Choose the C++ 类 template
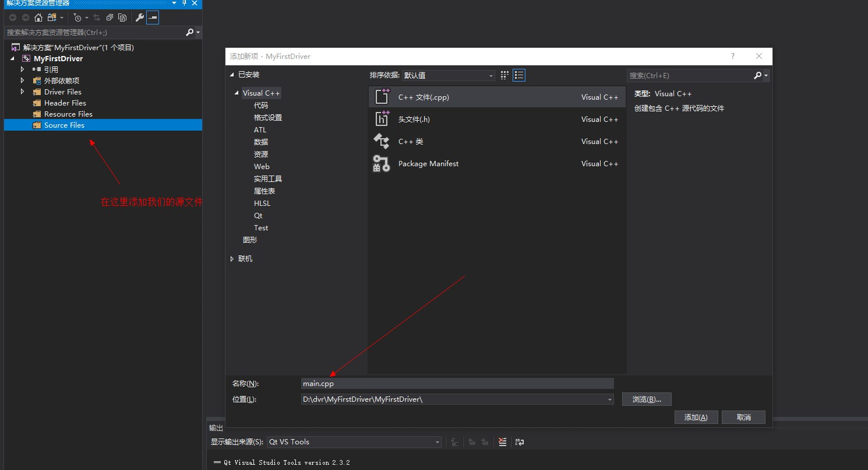The image size is (868, 470). (x=497, y=141)
